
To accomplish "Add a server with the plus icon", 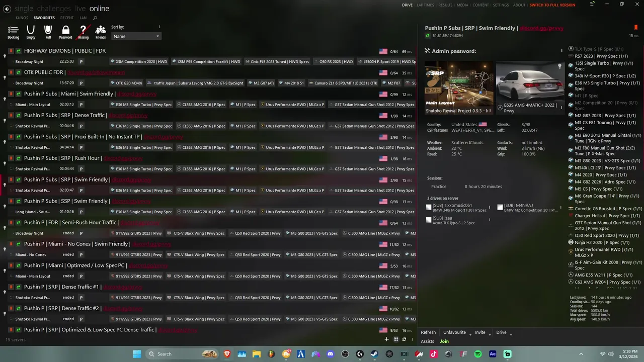I will 386,339.
